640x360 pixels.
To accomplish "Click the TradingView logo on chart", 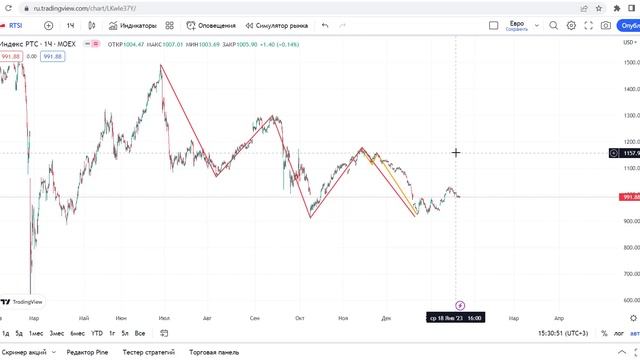I will [x=22, y=302].
